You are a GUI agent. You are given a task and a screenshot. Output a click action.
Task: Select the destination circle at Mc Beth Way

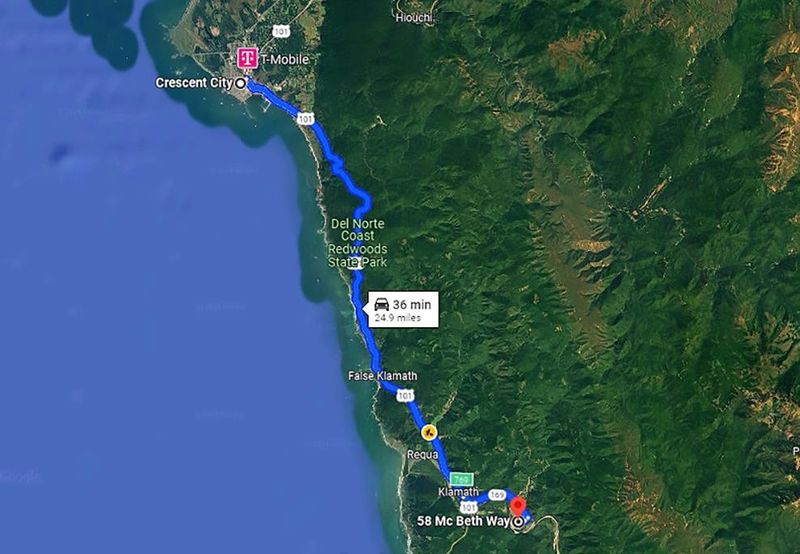[519, 522]
